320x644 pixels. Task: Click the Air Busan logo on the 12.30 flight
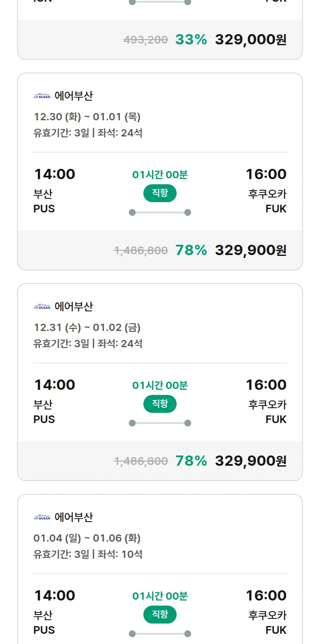point(42,96)
